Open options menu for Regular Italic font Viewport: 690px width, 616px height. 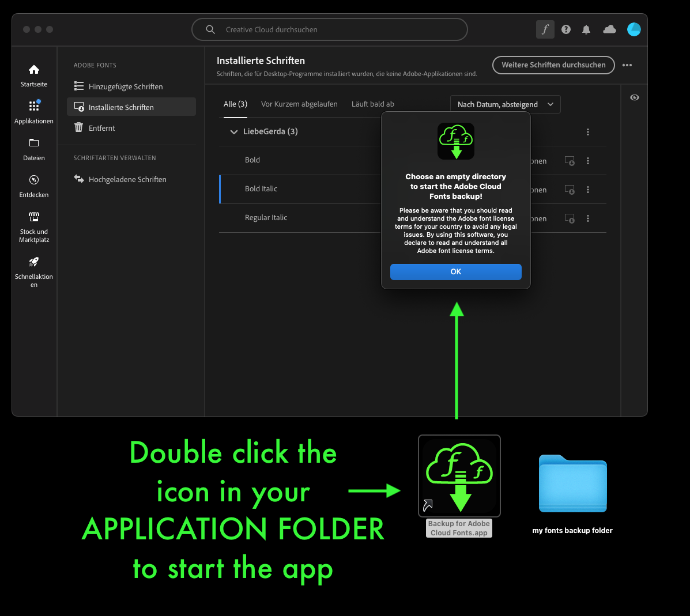click(x=588, y=218)
